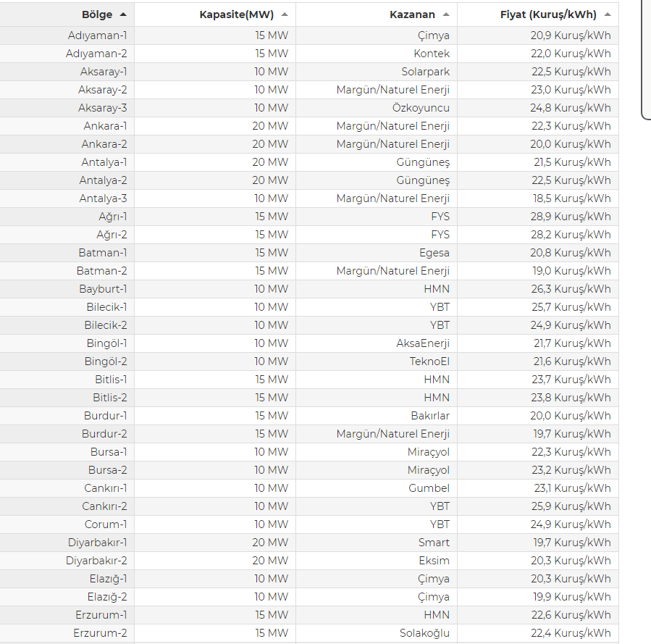Screen dimensions: 651x644
Task: Toggle sort arrow beside Kazanan header
Action: pyautogui.click(x=446, y=14)
